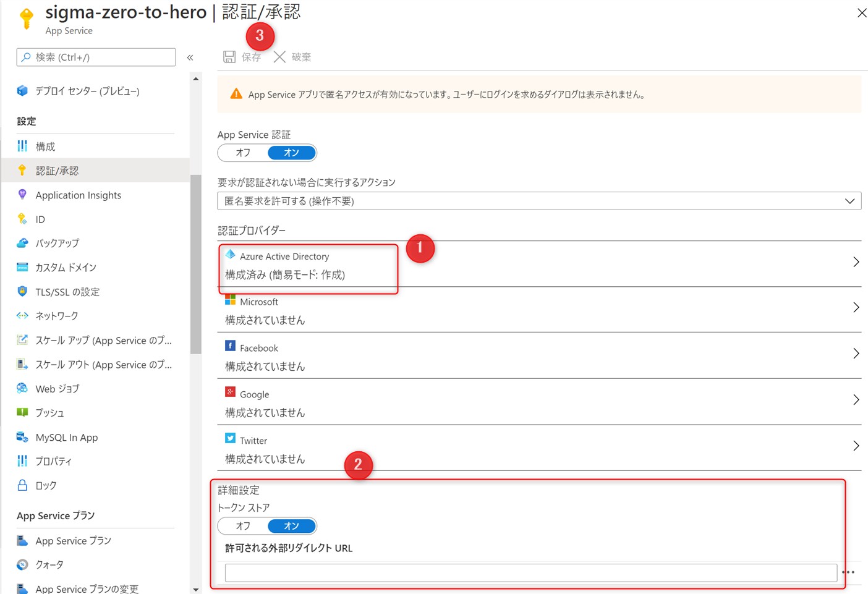Image resolution: width=868 pixels, height=594 pixels.
Task: Expand the Azure Active Directory row chevron
Action: tap(856, 262)
